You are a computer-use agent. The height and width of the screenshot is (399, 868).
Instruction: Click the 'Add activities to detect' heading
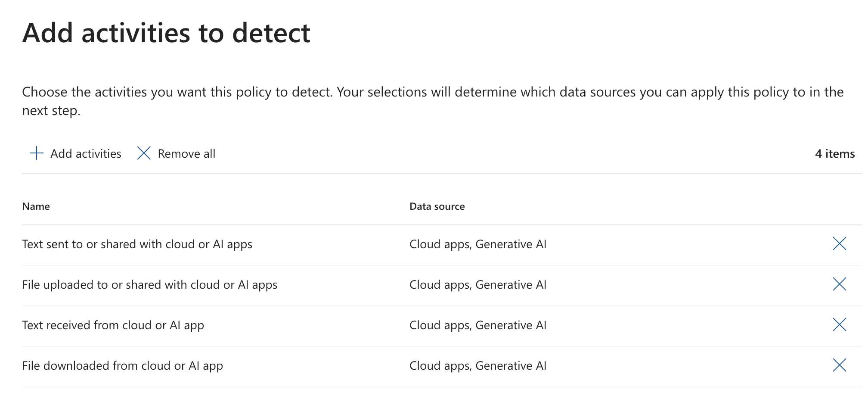[x=166, y=33]
